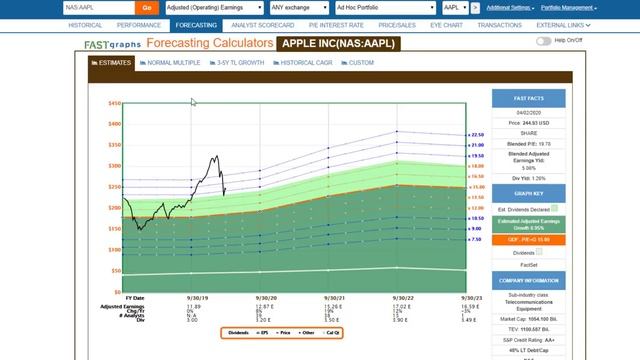This screenshot has width=640, height=360.
Task: Toggle Cal Qt series in chart legend
Action: coord(331,333)
